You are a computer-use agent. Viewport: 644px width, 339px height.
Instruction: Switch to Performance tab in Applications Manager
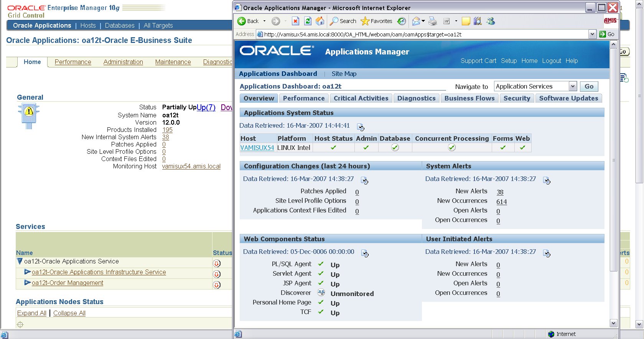pos(304,98)
